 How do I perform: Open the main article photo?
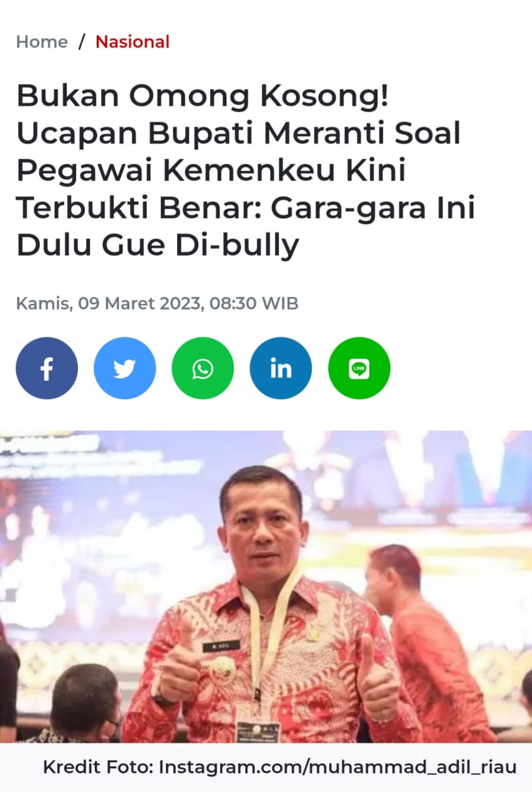[x=266, y=587]
